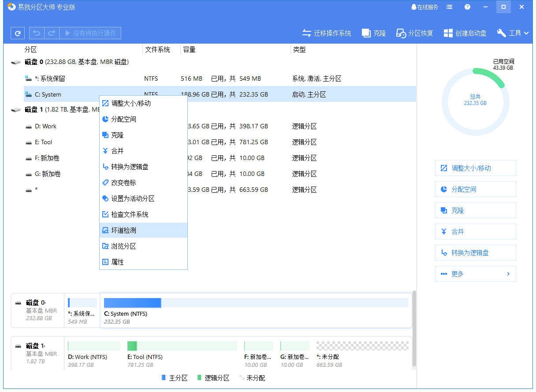Image resolution: width=536 pixels, height=392 pixels.
Task: Click the refresh icon in toolbar
Action: pos(18,33)
